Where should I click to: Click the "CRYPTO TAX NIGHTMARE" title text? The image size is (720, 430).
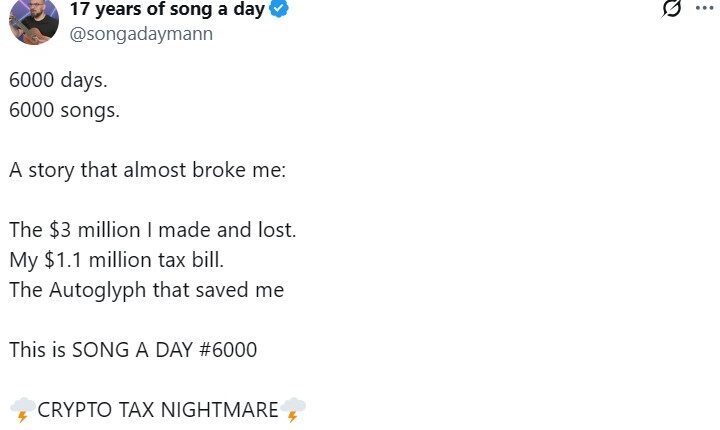tap(158, 410)
